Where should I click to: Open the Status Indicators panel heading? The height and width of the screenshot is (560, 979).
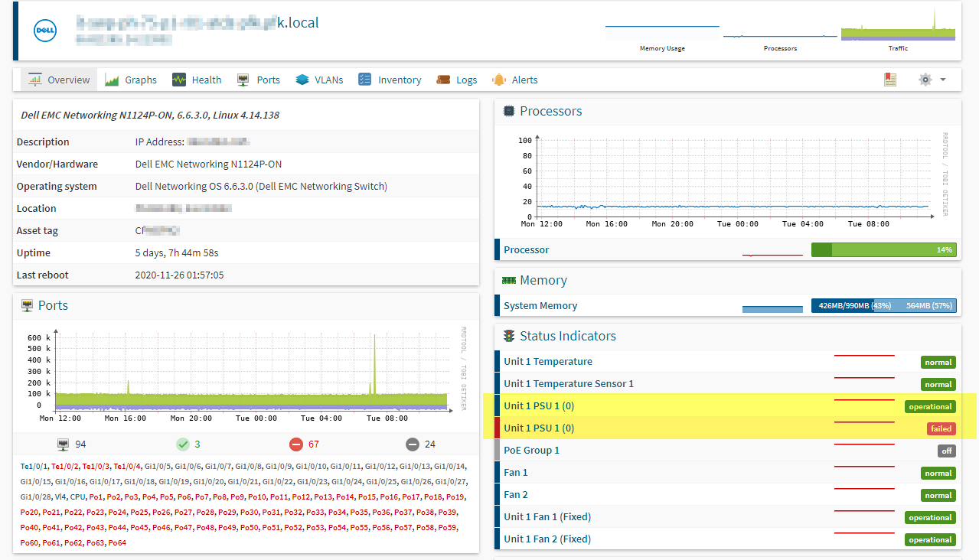[568, 336]
